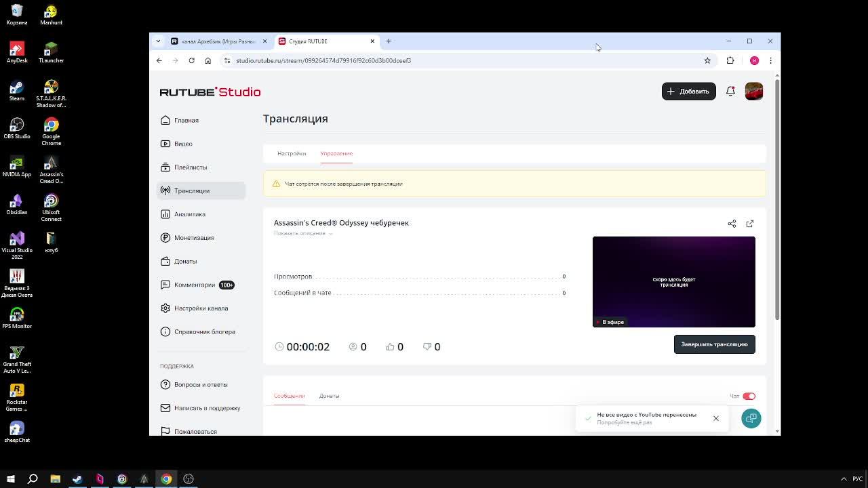Click the stream timer clock icon
Image resolution: width=868 pixels, height=488 pixels.
279,346
